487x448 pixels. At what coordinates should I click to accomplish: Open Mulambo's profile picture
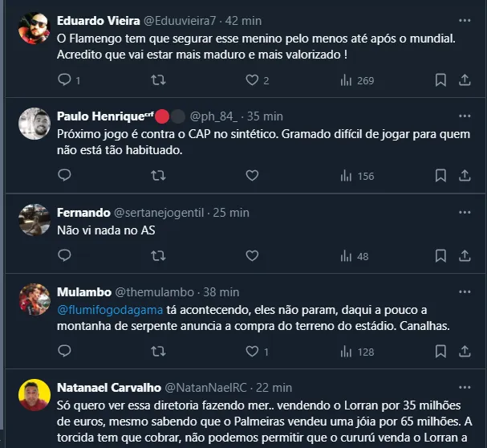coord(36,299)
